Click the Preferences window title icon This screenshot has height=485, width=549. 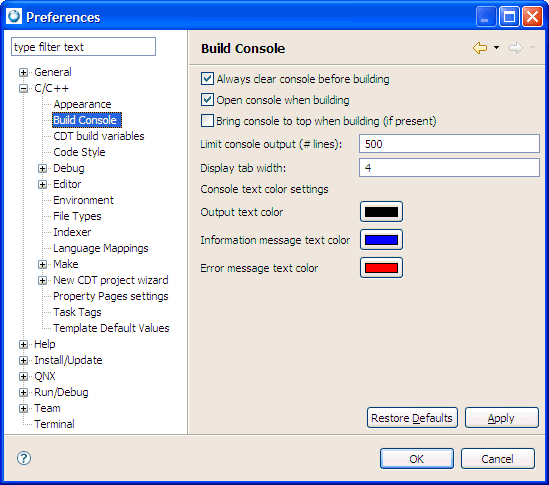(15, 16)
